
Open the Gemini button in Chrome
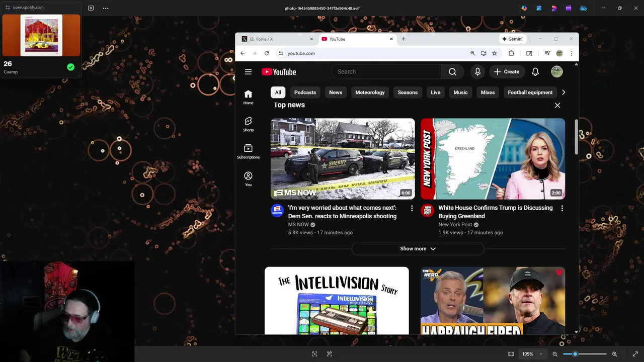pos(512,39)
